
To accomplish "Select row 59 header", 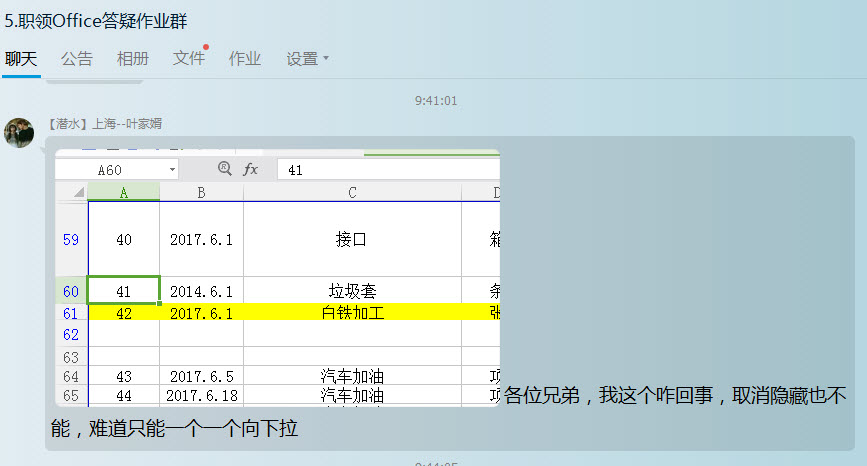I will coord(70,240).
